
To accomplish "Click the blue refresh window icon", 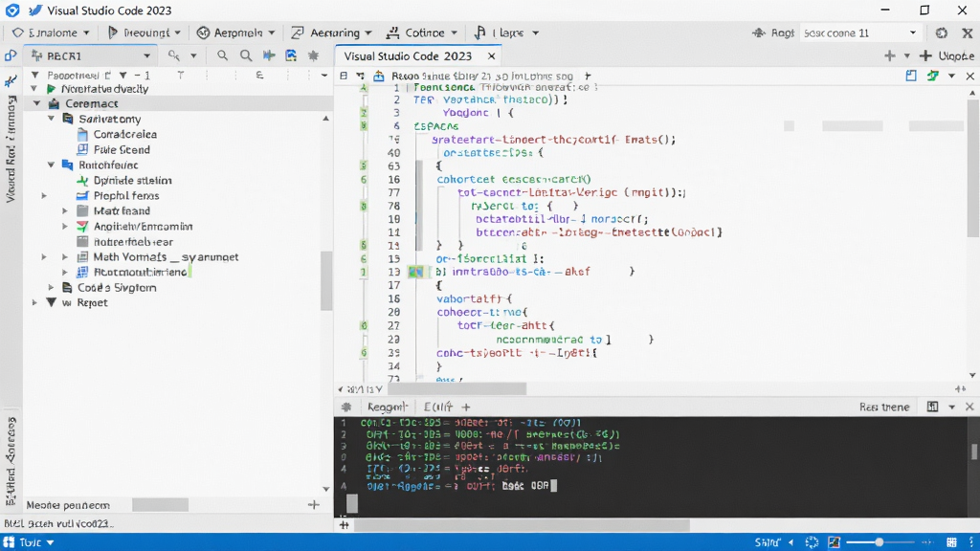I will (291, 55).
